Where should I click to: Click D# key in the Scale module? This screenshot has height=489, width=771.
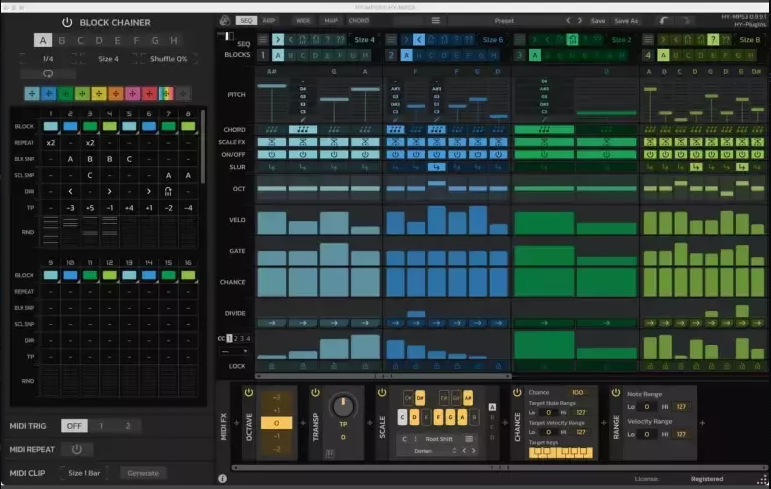click(x=420, y=397)
